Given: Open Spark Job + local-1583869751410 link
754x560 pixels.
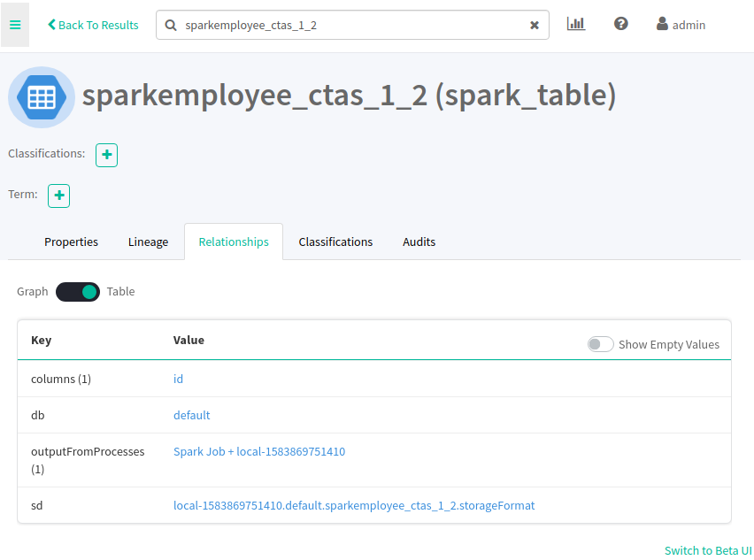Looking at the screenshot, I should point(259,451).
